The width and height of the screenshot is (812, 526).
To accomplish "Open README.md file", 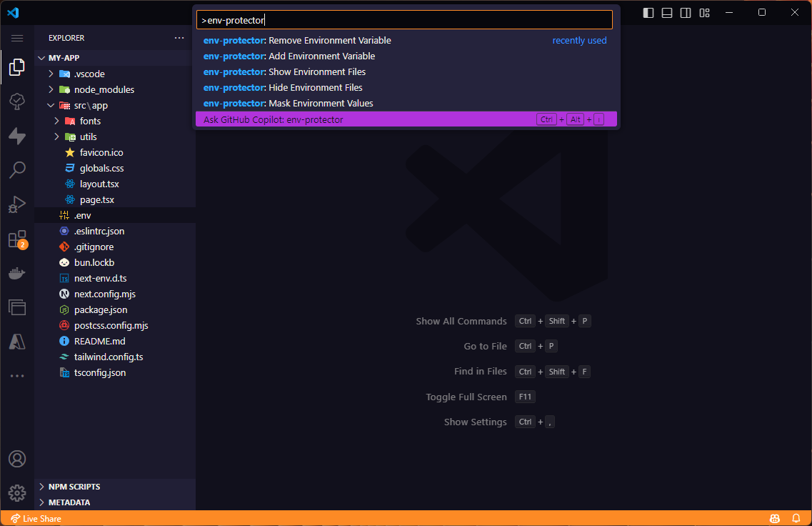I will tap(115, 341).
